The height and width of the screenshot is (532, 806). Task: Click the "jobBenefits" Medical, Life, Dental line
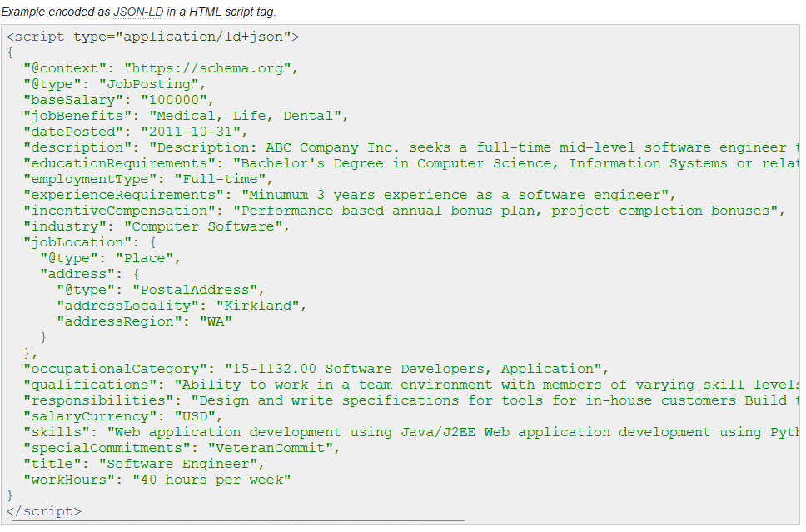point(186,117)
